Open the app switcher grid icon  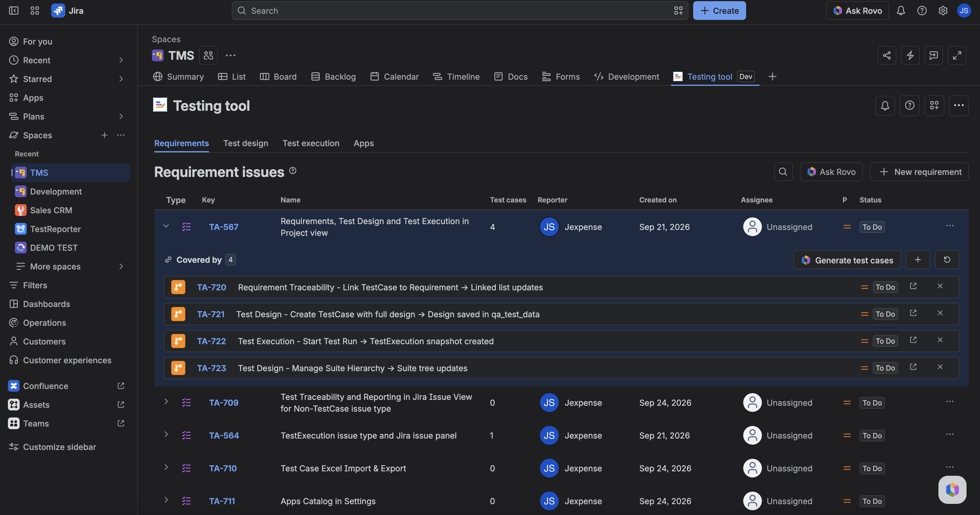[x=35, y=11]
